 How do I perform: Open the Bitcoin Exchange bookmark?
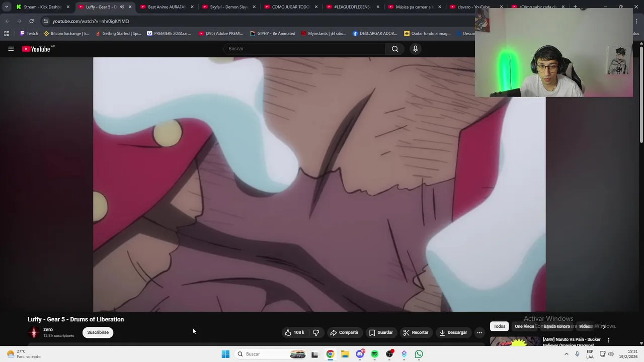coord(66,34)
